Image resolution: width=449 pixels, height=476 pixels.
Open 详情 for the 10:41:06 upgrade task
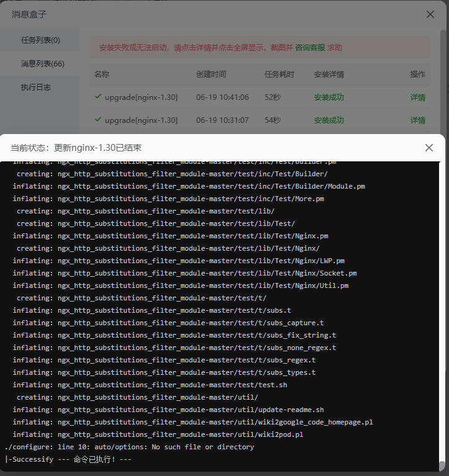pyautogui.click(x=418, y=97)
